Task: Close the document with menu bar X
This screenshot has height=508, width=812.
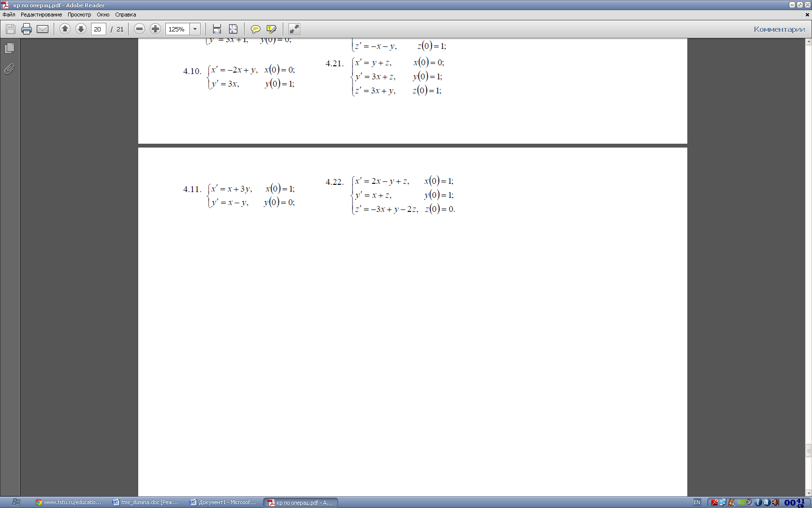Action: (807, 15)
